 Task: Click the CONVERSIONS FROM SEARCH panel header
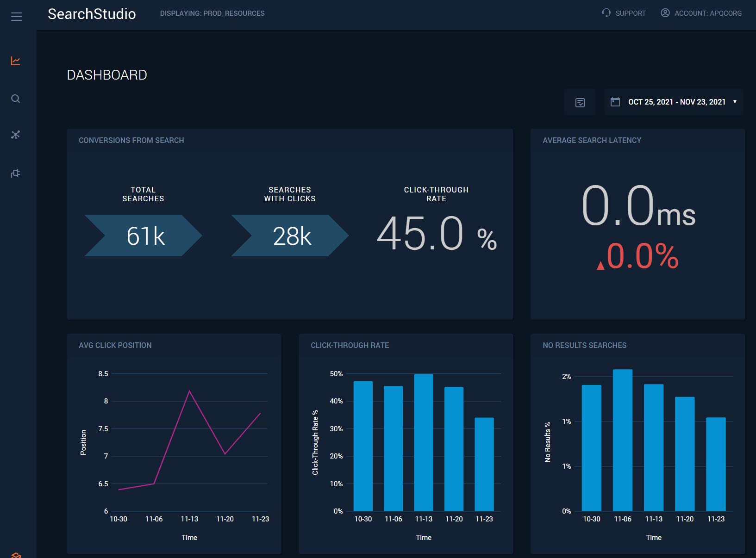(131, 140)
